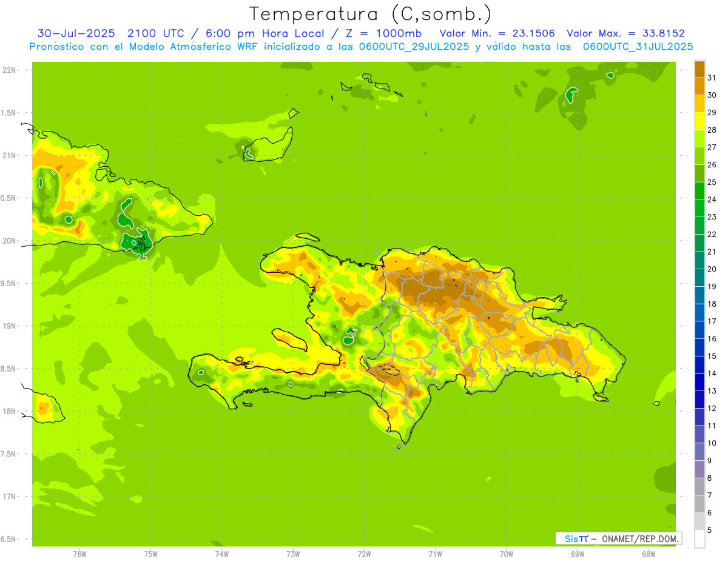Click the '18N' latitude axis label
The width and height of the screenshot is (728, 562).
tap(9, 411)
